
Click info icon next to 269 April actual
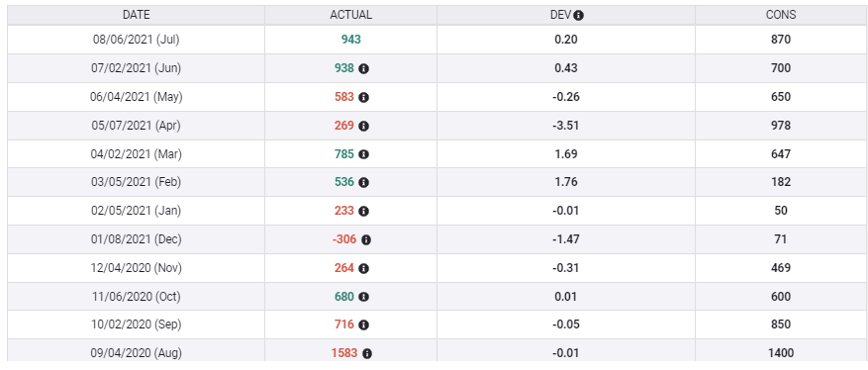[x=363, y=126]
